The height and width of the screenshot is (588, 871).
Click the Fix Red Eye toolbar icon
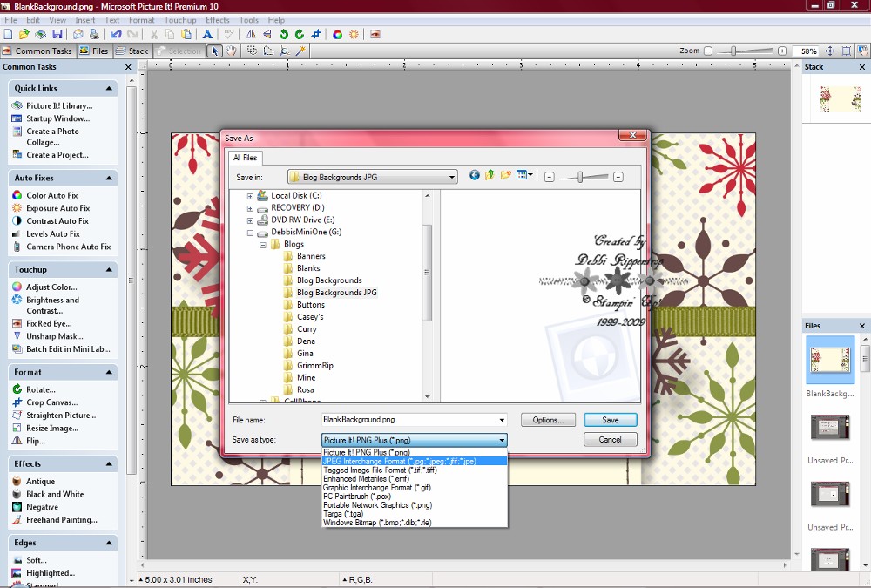tap(375, 35)
